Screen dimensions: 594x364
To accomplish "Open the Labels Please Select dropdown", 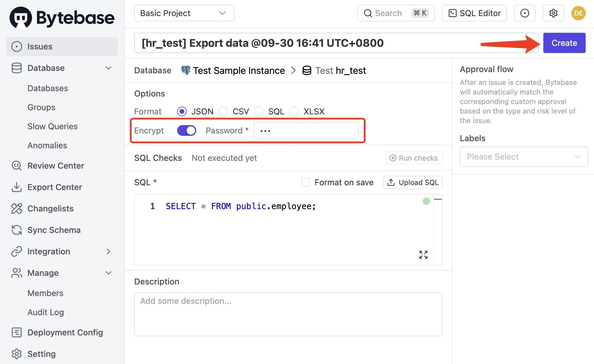I will pos(524,157).
